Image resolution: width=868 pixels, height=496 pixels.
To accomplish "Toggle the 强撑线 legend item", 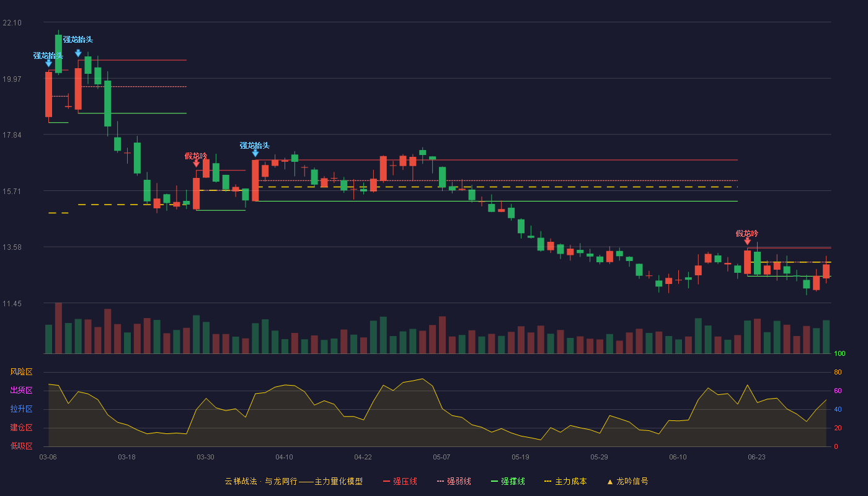I will click(508, 481).
